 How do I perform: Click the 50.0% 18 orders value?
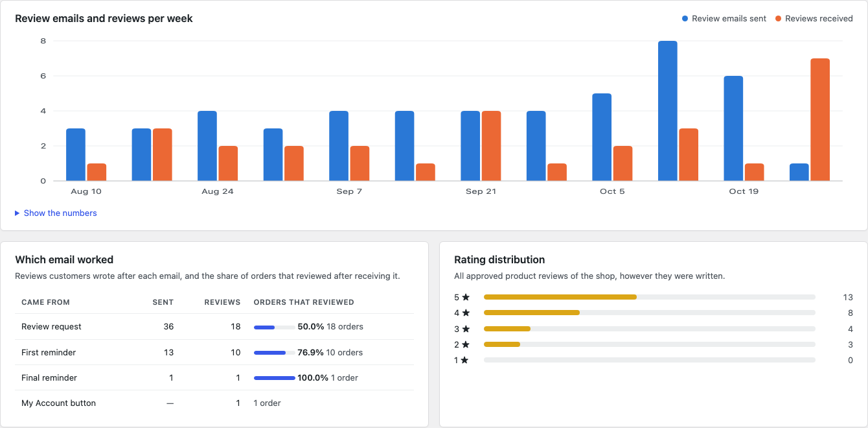click(330, 327)
